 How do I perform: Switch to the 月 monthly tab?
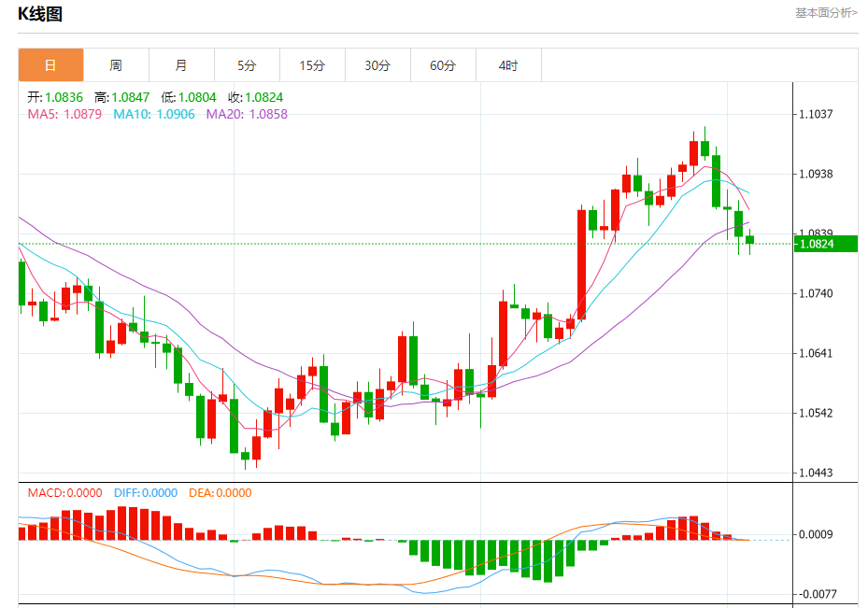click(x=181, y=65)
